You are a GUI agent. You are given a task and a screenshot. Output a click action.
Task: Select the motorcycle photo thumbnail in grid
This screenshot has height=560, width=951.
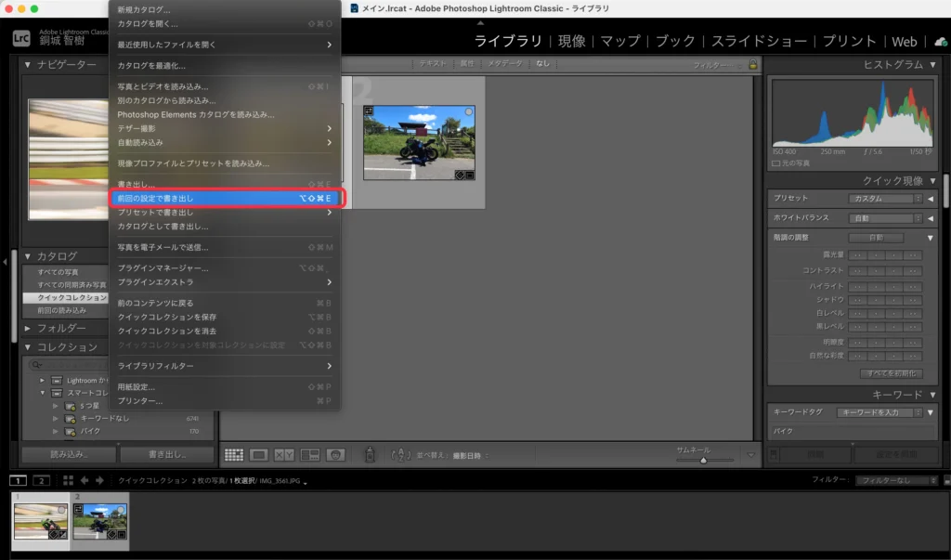click(x=419, y=142)
